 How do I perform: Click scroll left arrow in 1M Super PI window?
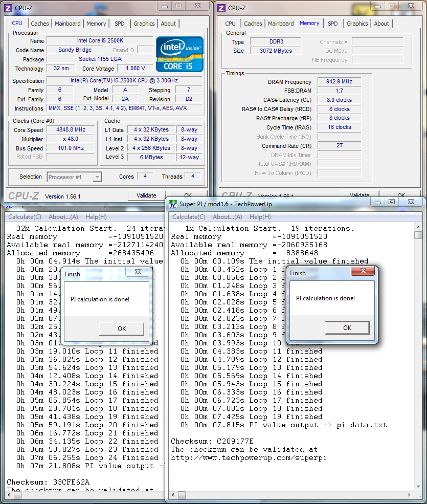click(173, 495)
